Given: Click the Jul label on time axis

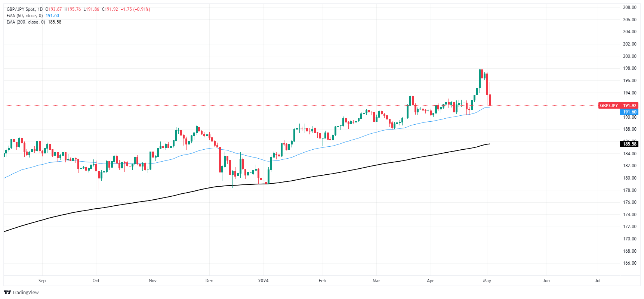Looking at the screenshot, I should [x=598, y=281].
